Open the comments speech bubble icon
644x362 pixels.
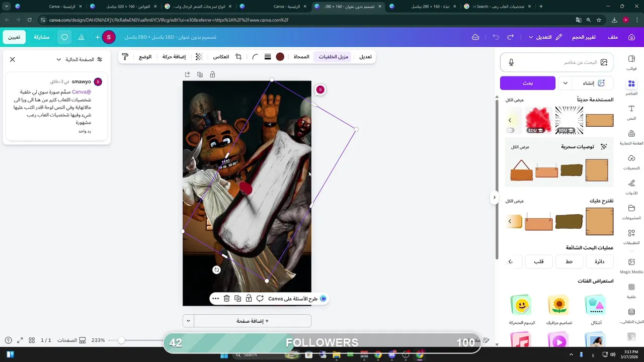64,37
